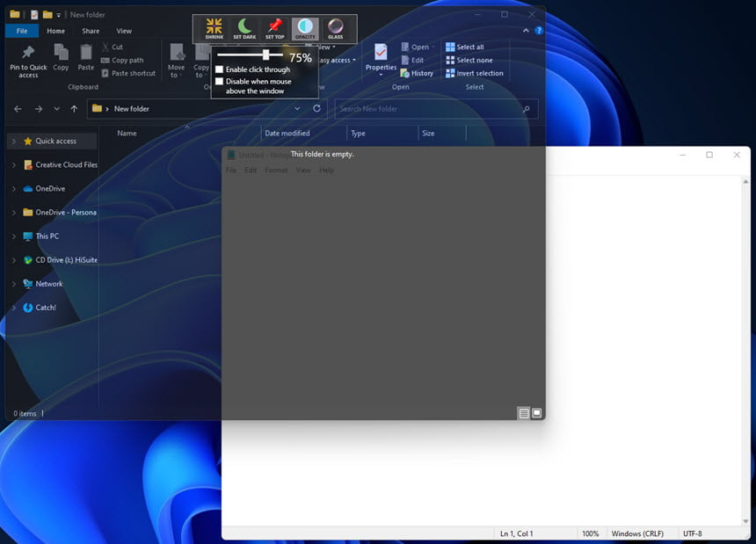756x544 pixels.
Task: Click the Notepad vertical scrollbar
Action: 745,351
